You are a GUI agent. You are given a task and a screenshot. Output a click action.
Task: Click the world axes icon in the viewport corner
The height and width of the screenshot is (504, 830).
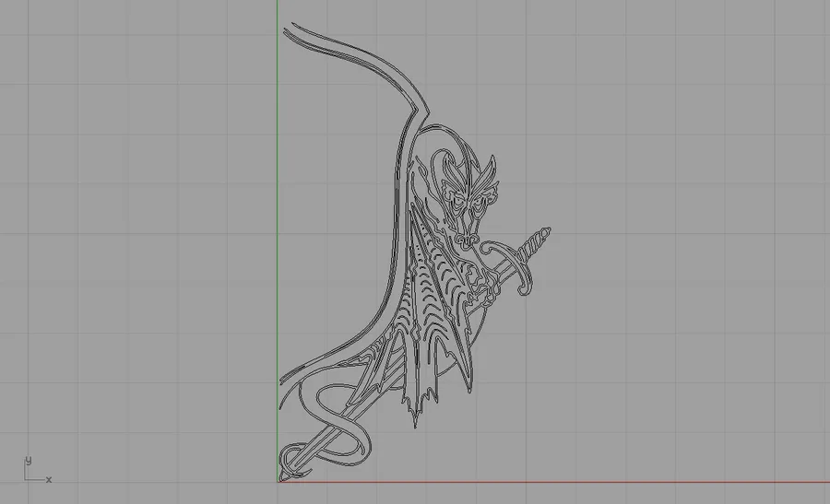[x=38, y=469]
